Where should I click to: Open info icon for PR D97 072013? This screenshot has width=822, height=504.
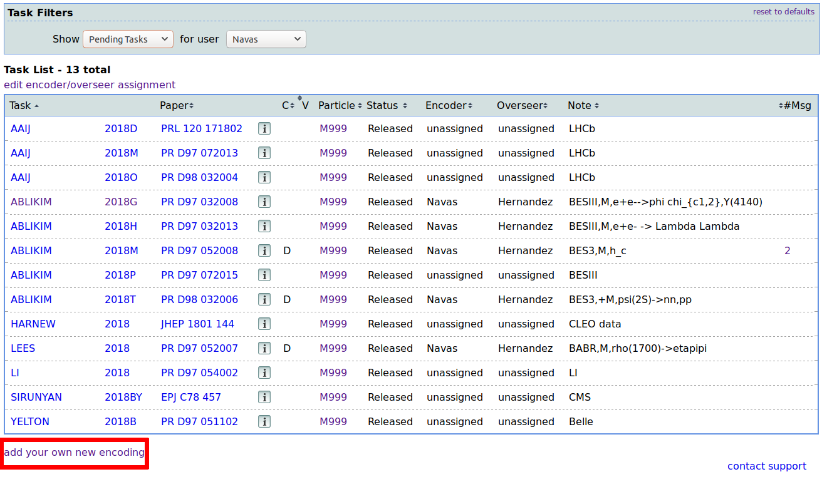tap(264, 153)
